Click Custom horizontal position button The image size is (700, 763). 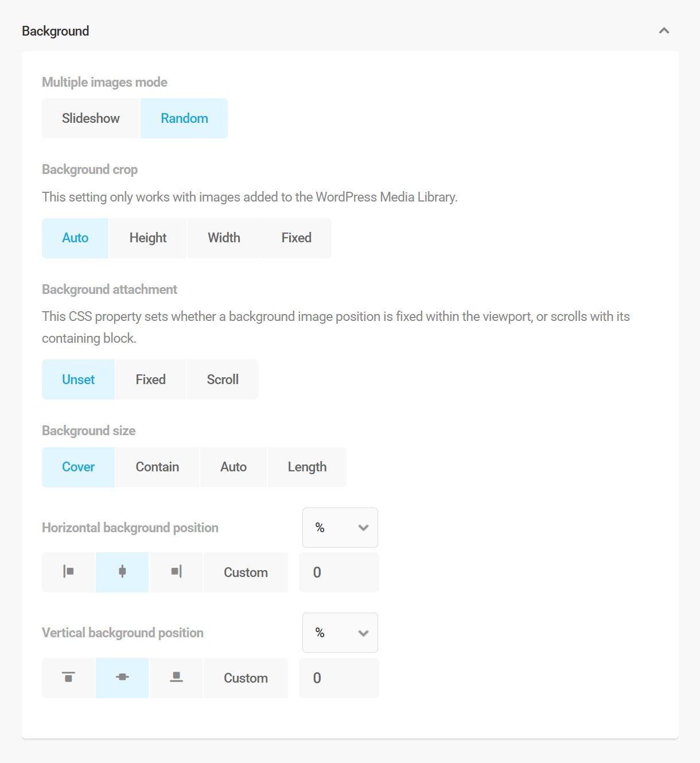246,572
